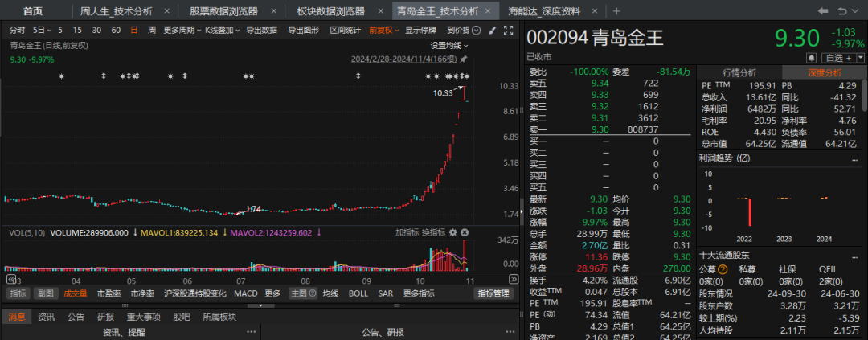The height and width of the screenshot is (340, 868).
Task: Open the 更多周期 dropdown
Action: coord(182,31)
